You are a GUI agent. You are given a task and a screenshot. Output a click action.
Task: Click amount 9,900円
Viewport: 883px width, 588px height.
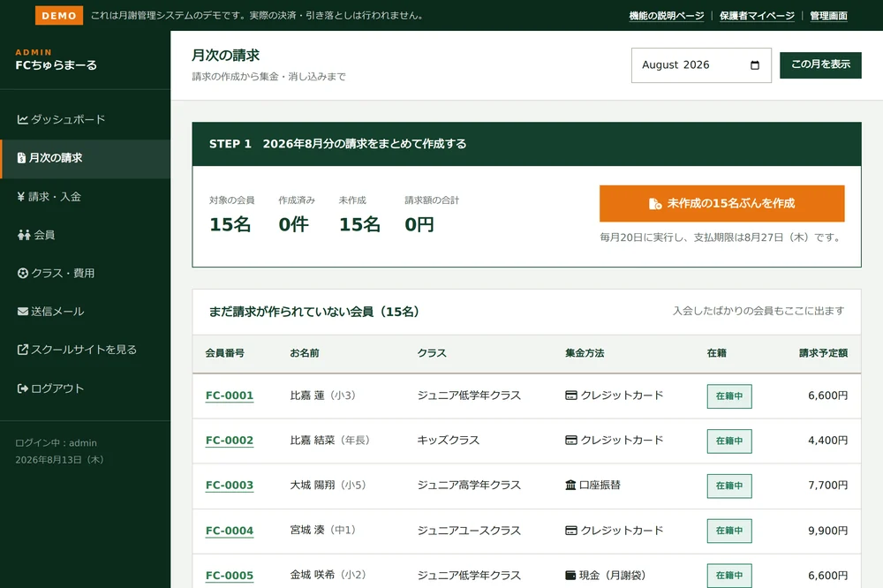pyautogui.click(x=828, y=530)
